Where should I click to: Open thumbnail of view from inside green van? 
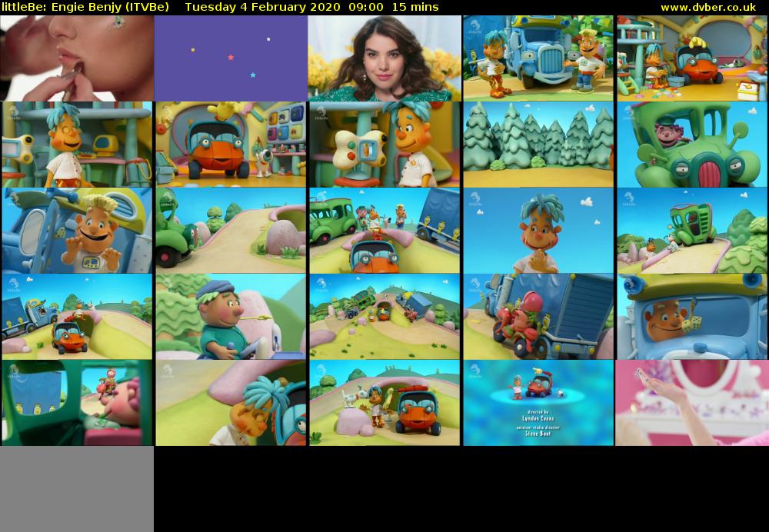pos(77,403)
